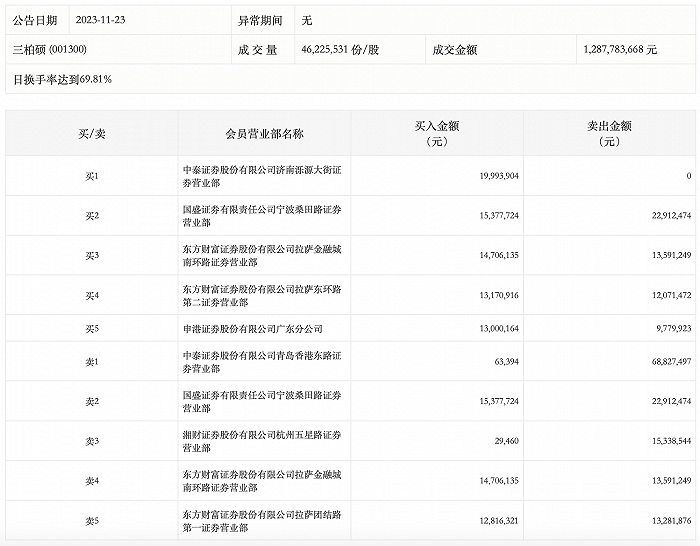Select the 卖1 row label
The image size is (700, 546).
(x=92, y=362)
